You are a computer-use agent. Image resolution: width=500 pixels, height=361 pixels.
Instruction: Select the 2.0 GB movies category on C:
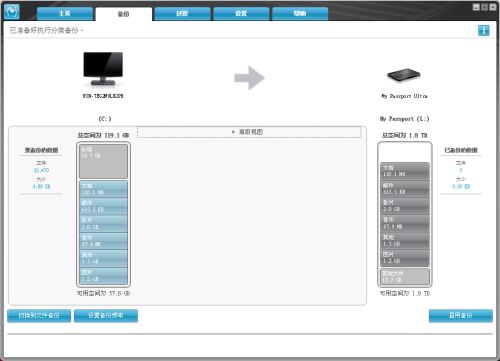coord(103,224)
